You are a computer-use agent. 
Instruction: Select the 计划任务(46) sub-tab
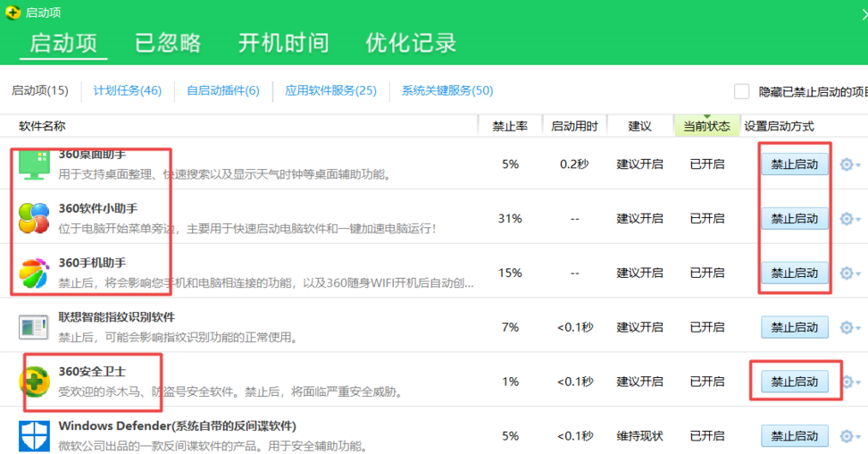tap(128, 90)
